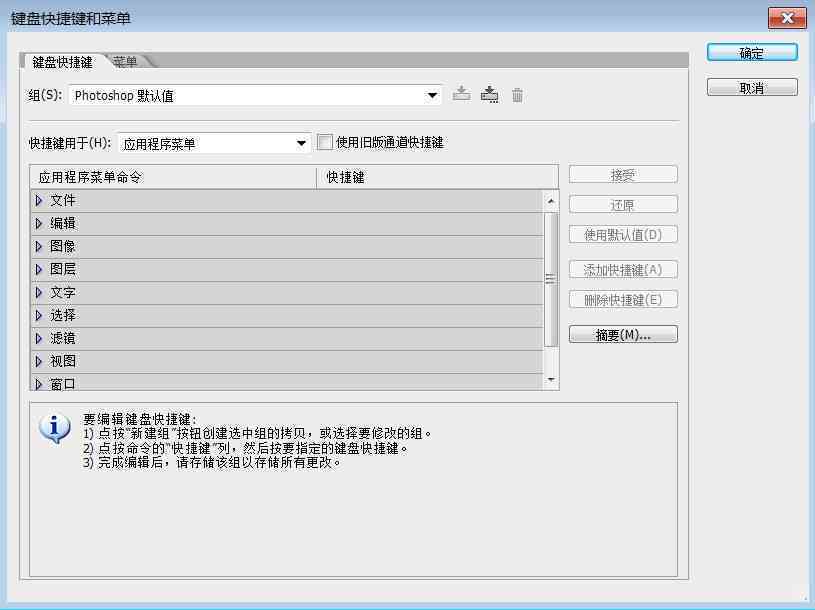
Task: Click the 取消 button
Action: point(752,88)
